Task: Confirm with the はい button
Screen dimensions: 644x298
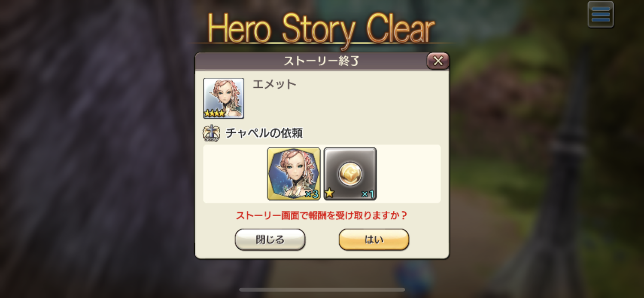Action: (374, 240)
